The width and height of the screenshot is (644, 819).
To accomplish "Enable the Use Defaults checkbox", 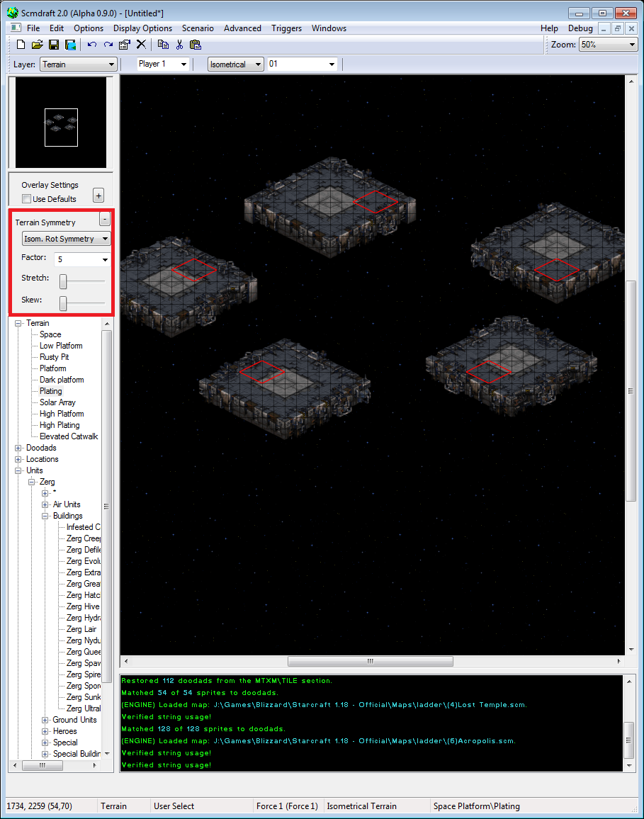I will coord(27,199).
